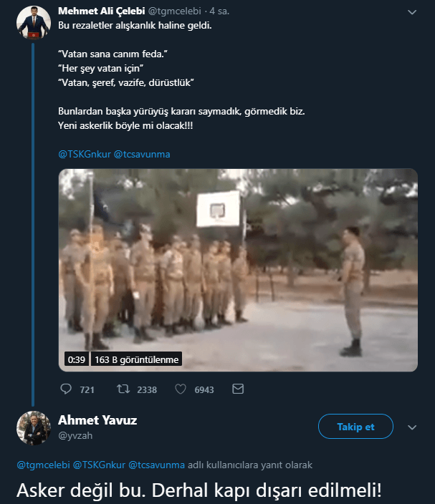Open the @tcsavunma mention in the tweet body
The width and height of the screenshot is (435, 504).
[x=142, y=155]
